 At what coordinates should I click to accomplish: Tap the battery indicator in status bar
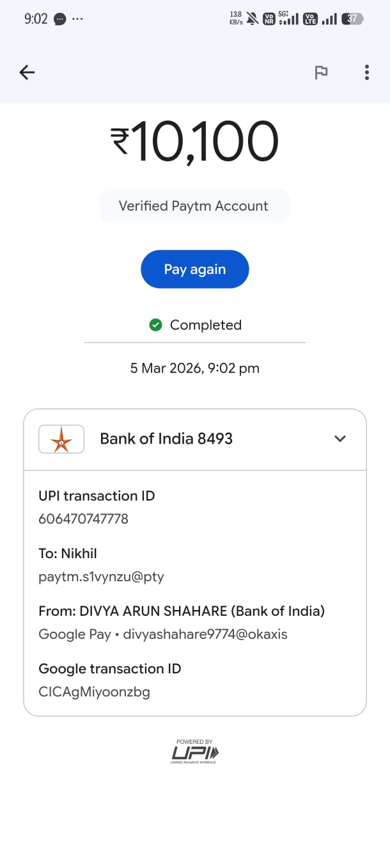[352, 19]
